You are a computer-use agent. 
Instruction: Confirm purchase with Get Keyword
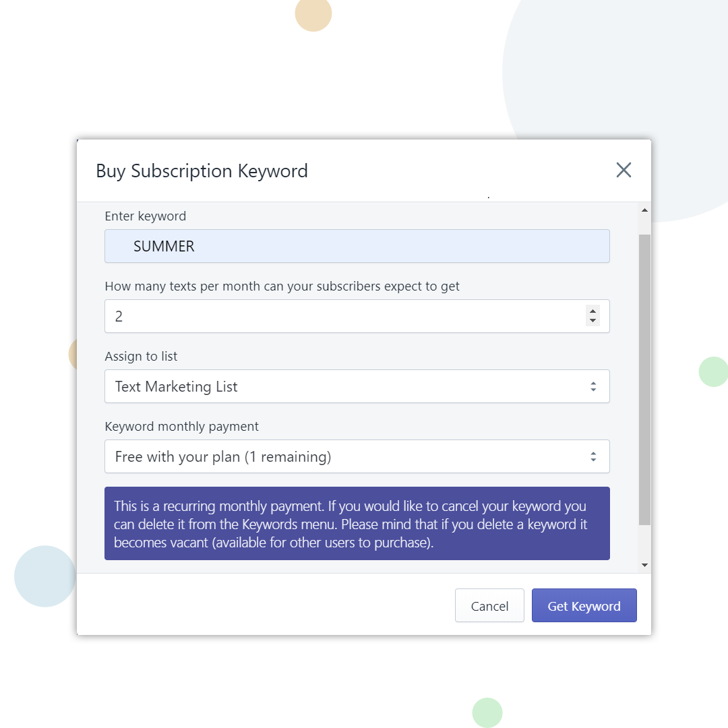click(584, 605)
